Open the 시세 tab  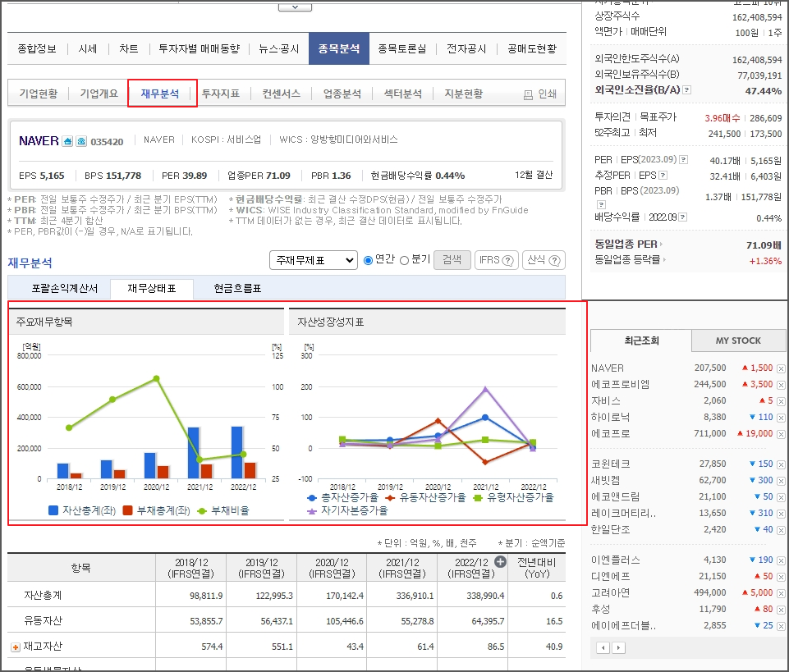pyautogui.click(x=88, y=48)
